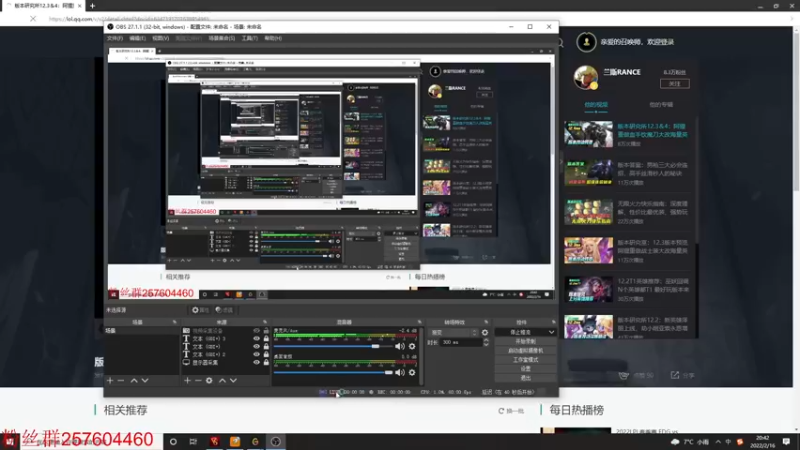The width and height of the screenshot is (800, 450).
Task: Adjust the 桌面音频 volume slider
Action: (x=334, y=372)
